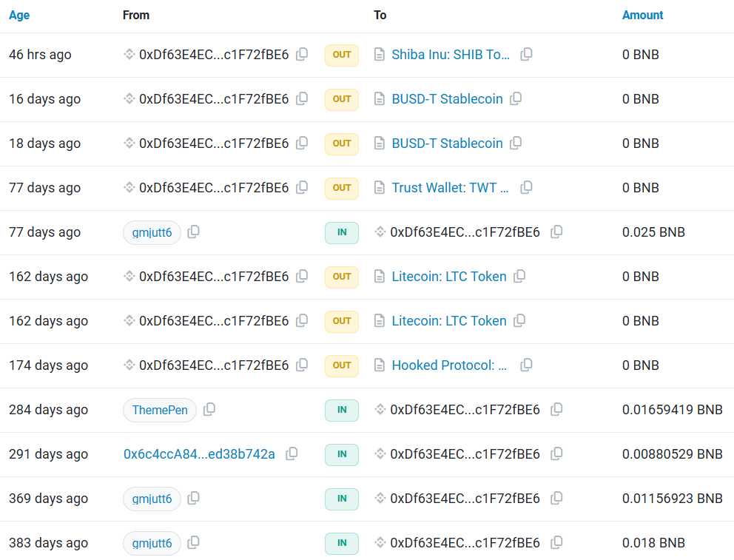
Task: Open Trust Wallet: TWT token link
Action: [x=450, y=188]
